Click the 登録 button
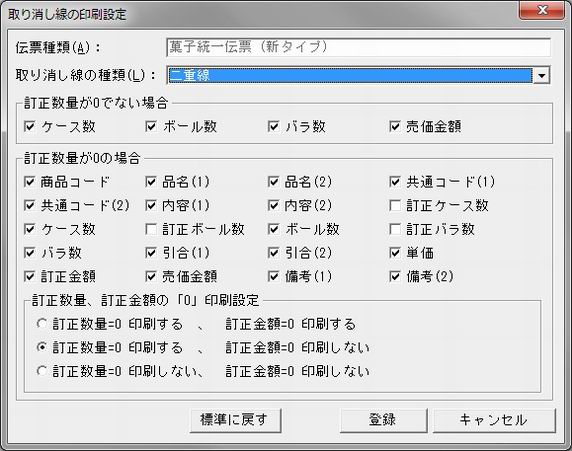 click(383, 420)
